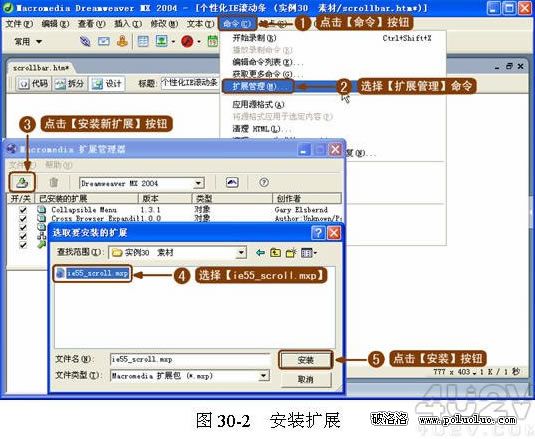Click the trash Remove Extension icon
The height and width of the screenshot is (439, 535).
[x=54, y=183]
